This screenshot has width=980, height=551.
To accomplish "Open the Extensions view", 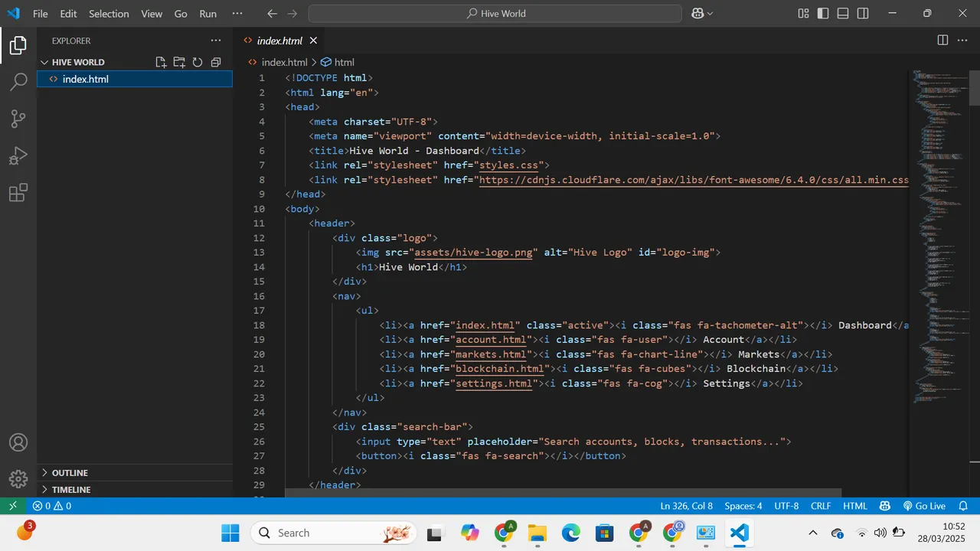I will pos(18,192).
